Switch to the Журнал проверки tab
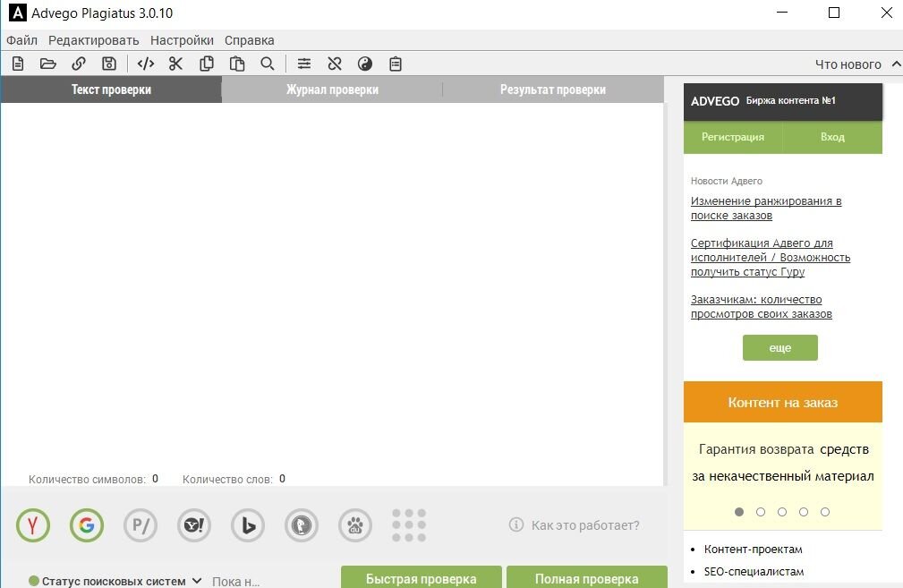903x588 pixels. [332, 89]
